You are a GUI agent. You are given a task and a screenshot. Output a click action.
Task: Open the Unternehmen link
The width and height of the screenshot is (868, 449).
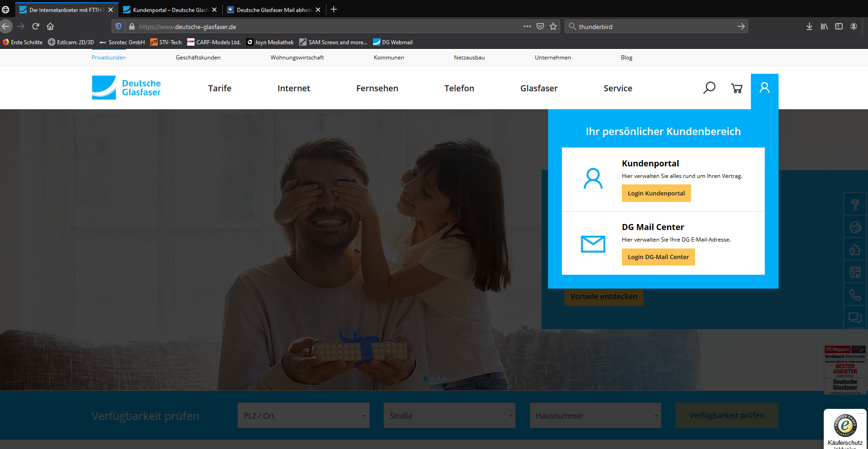point(553,58)
